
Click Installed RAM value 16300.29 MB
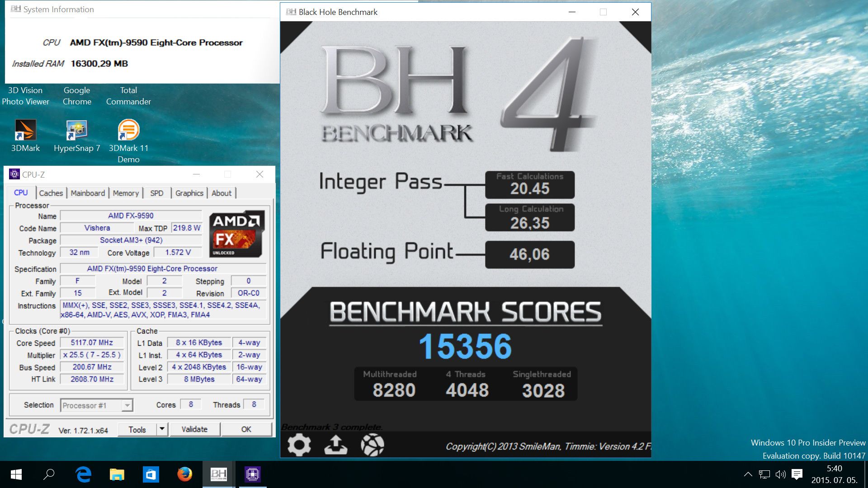tap(99, 64)
